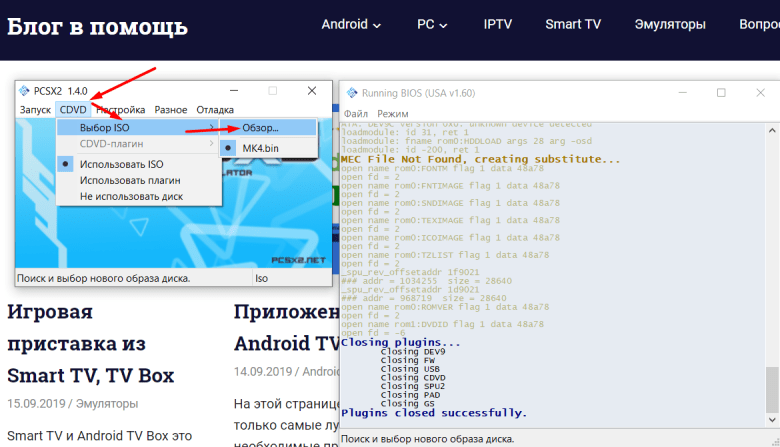Viewport: 780px width, 447px height.
Task: Click 'Closing CDVD' log line
Action: point(413,377)
